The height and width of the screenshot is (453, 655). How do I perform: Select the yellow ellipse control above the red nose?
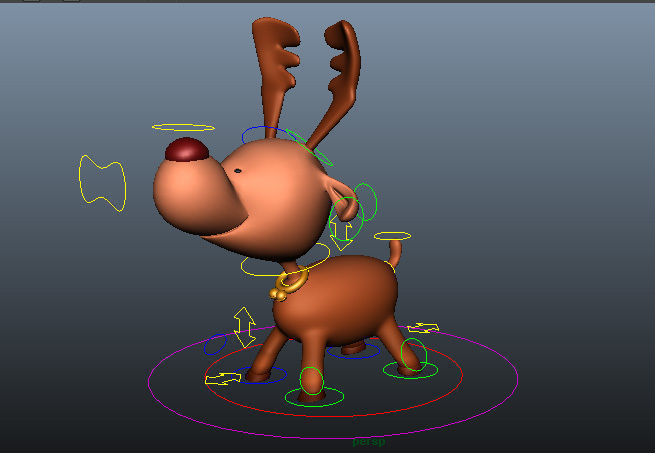(x=183, y=125)
